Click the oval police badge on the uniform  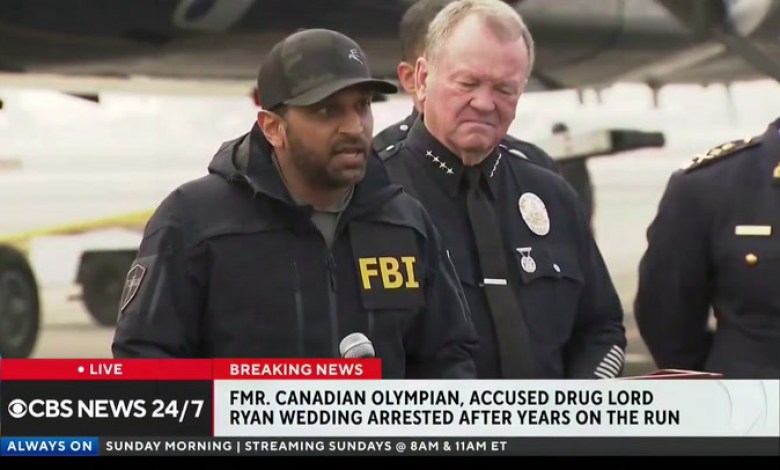click(x=534, y=213)
